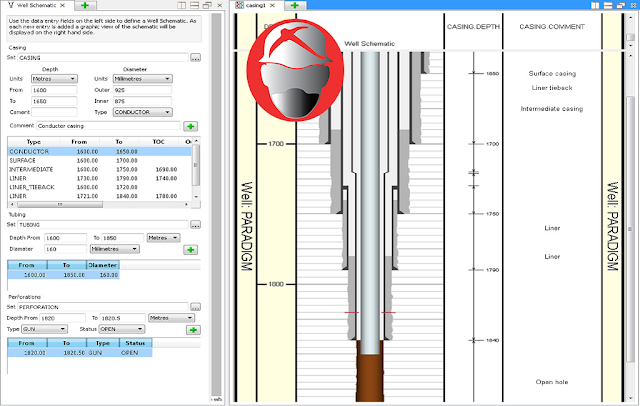Select perforation row 1820.00 GUN OPEN
This screenshot has width=640, height=406.
[80, 353]
